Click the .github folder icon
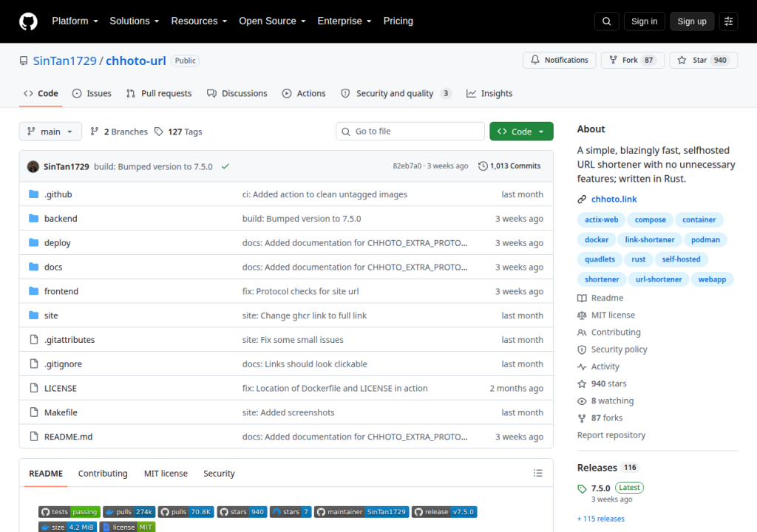Viewport: 757px width, 532px height. point(34,194)
